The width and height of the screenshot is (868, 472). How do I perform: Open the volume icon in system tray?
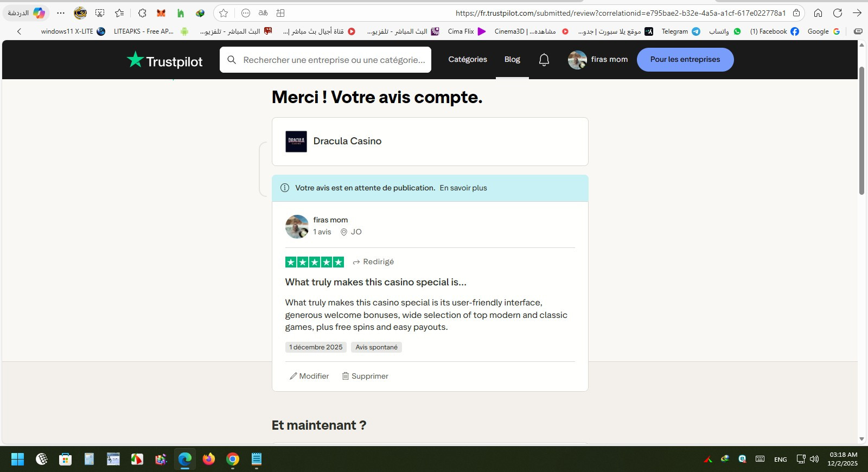[814, 459]
